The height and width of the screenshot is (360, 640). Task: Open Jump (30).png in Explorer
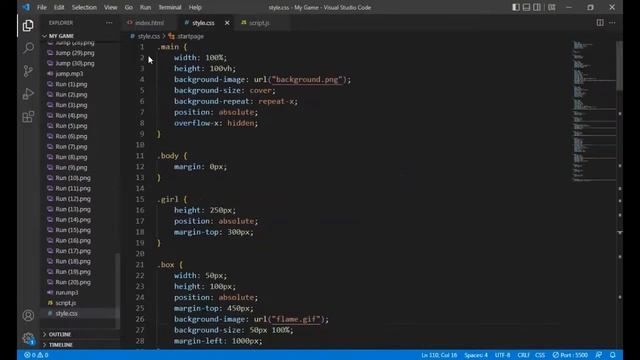pyautogui.click(x=75, y=63)
